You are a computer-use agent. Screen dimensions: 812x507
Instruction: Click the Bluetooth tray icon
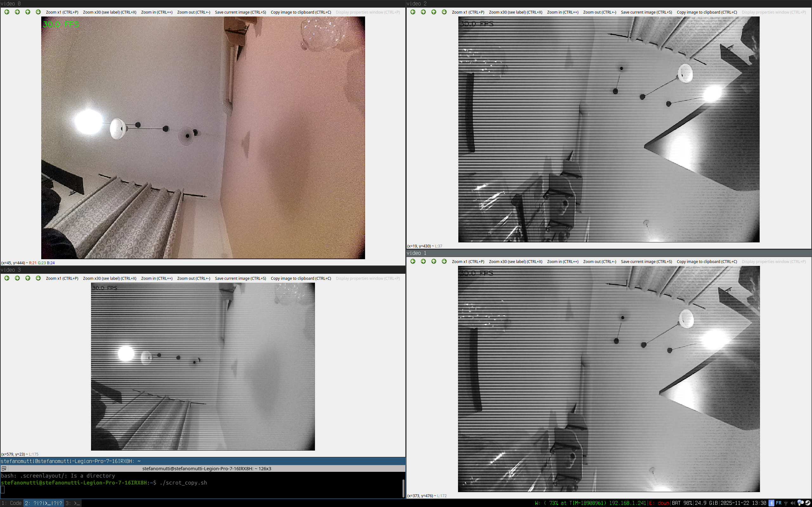[x=771, y=503]
